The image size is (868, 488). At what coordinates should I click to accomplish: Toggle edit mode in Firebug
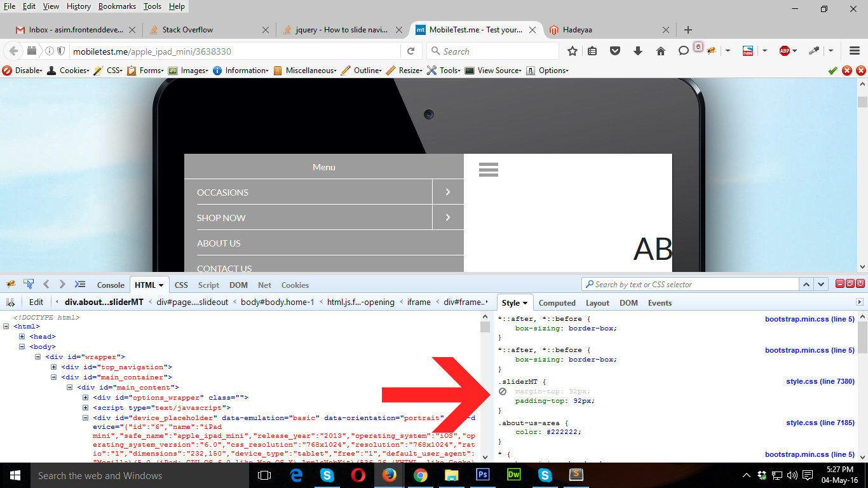coord(36,302)
